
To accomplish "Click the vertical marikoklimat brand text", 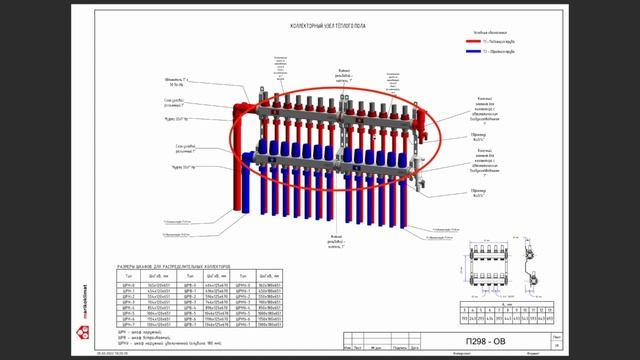I will [x=84, y=301].
